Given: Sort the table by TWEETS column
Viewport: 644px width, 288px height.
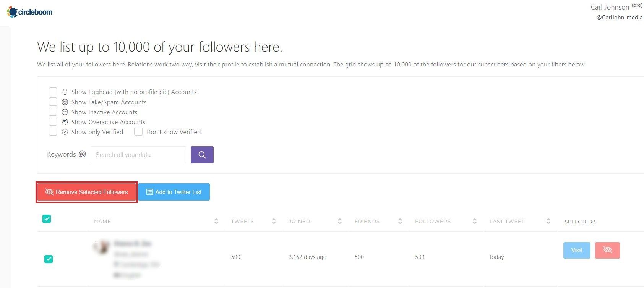Looking at the screenshot, I should coord(273,221).
